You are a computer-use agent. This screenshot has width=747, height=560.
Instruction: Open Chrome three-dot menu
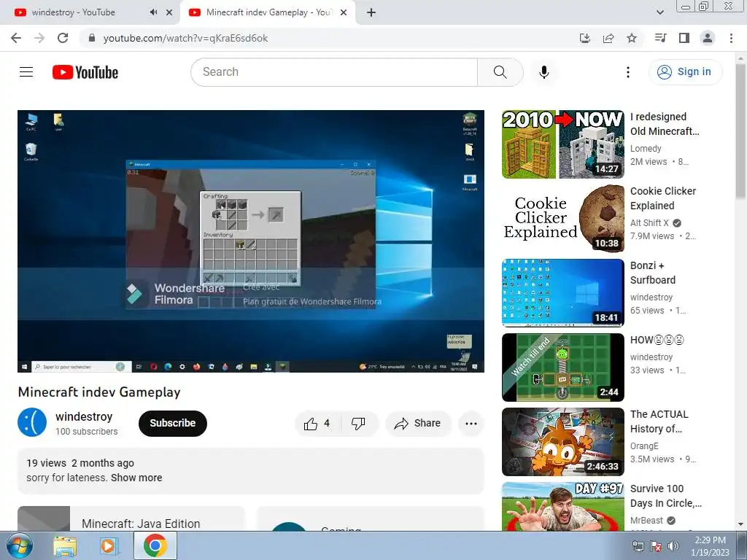click(x=731, y=38)
